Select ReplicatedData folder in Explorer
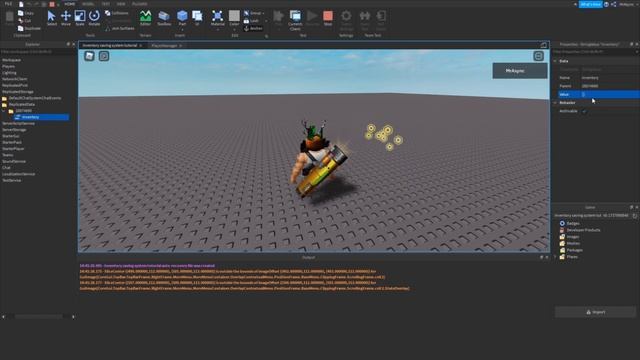The width and height of the screenshot is (640, 360). click(x=21, y=104)
